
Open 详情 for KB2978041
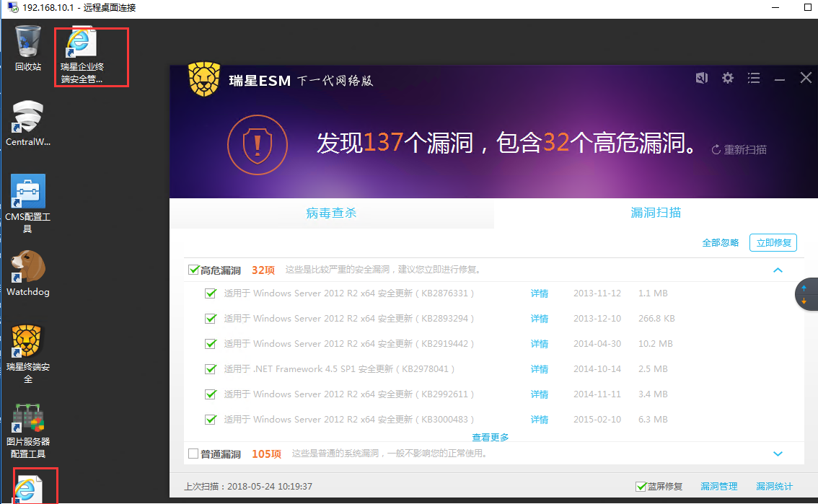(540, 369)
